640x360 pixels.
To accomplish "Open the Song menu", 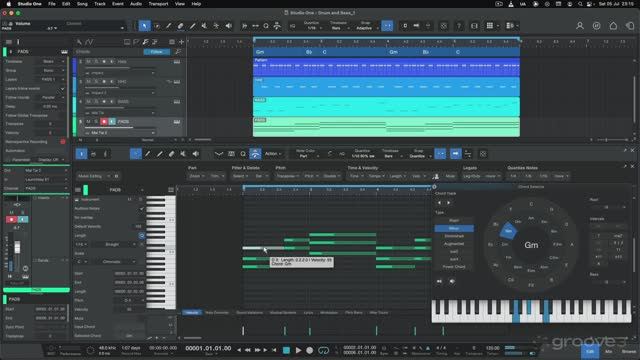I will 82,4.
